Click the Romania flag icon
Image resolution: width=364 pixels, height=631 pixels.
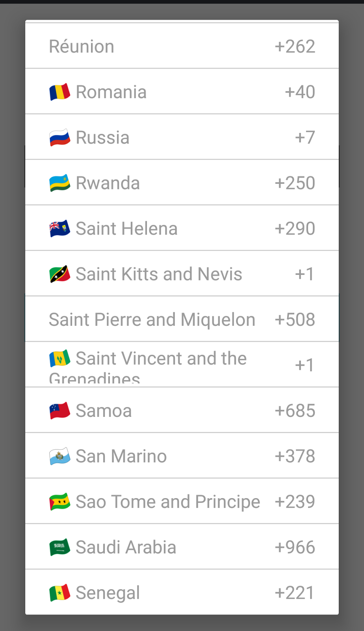[x=59, y=92]
